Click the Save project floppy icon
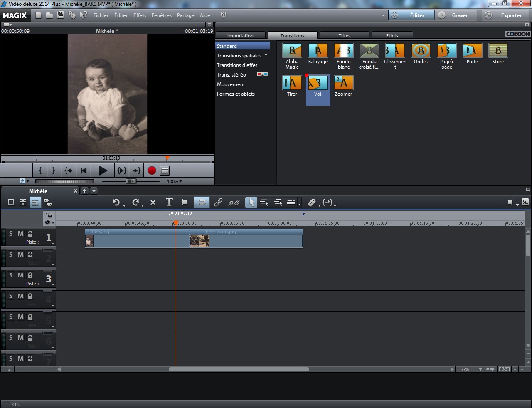The width and height of the screenshot is (532, 408). click(x=61, y=15)
